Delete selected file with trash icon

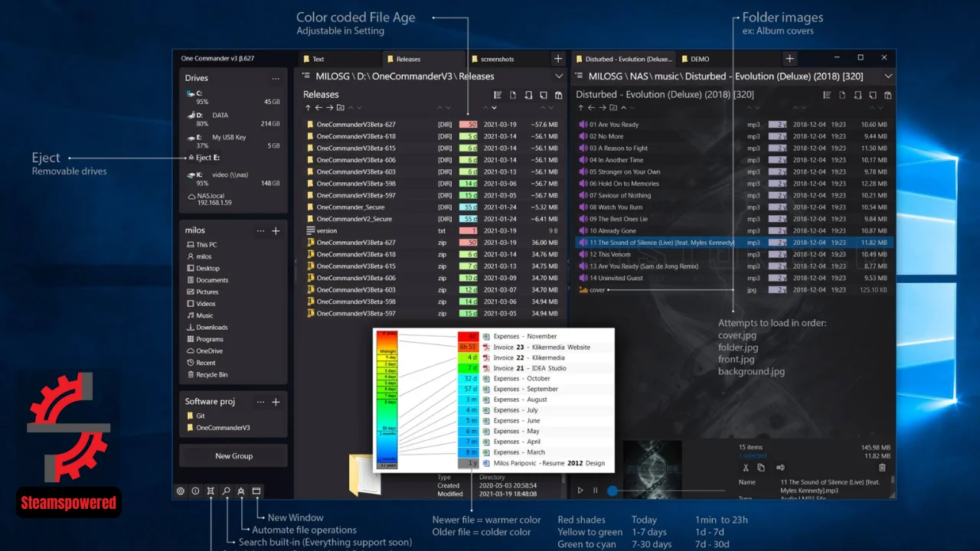coord(882,468)
